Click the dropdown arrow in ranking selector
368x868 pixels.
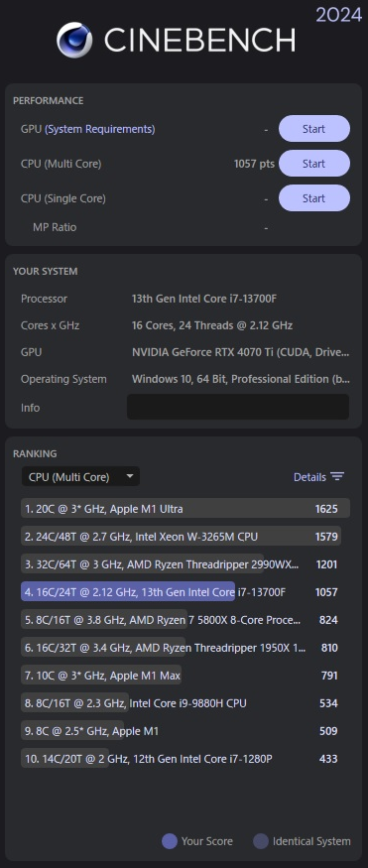tap(130, 476)
